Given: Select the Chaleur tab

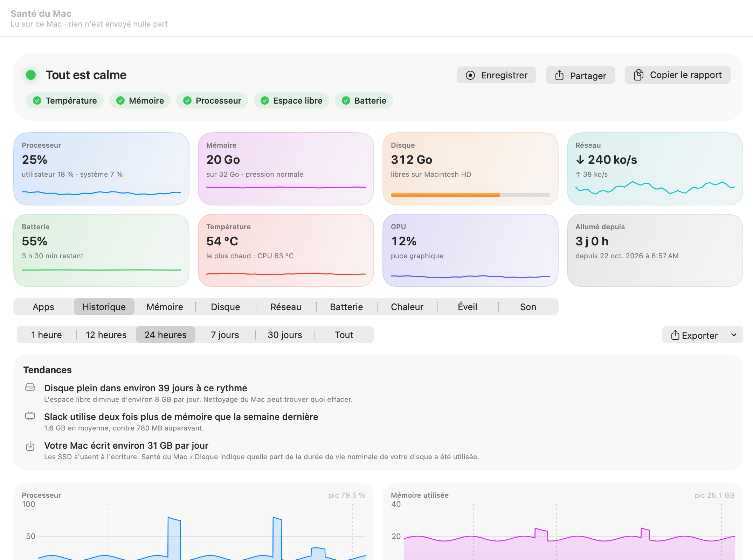Looking at the screenshot, I should (x=407, y=307).
